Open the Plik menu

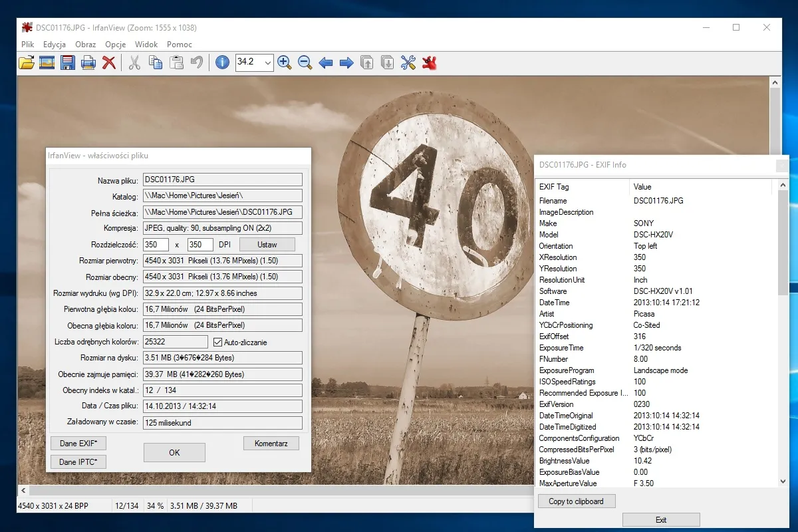(27, 44)
